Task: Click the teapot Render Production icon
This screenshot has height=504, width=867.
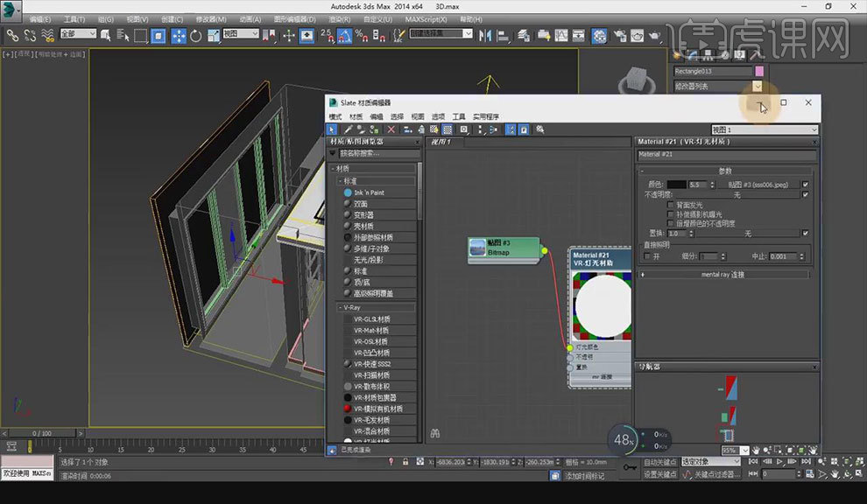Action: point(655,36)
